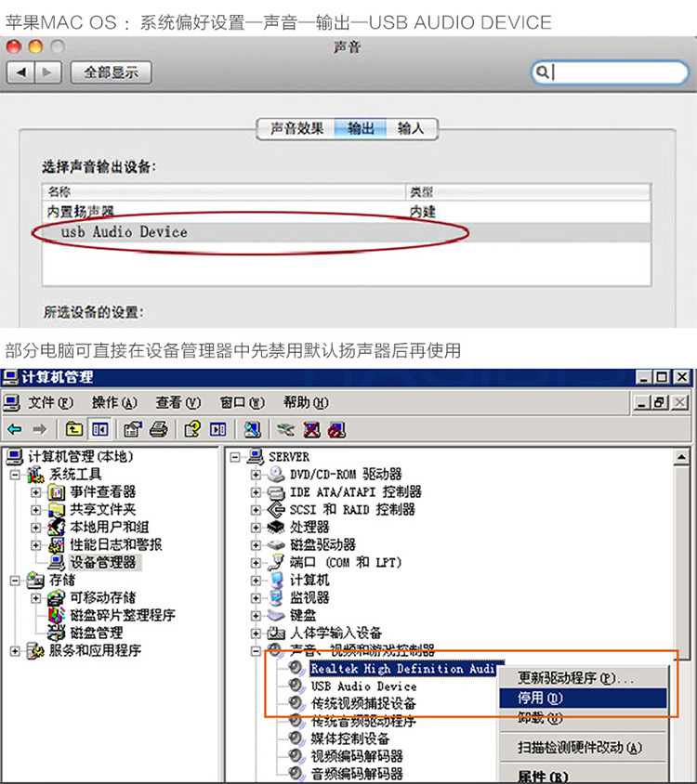Collapse the SERVER root node

click(x=235, y=456)
